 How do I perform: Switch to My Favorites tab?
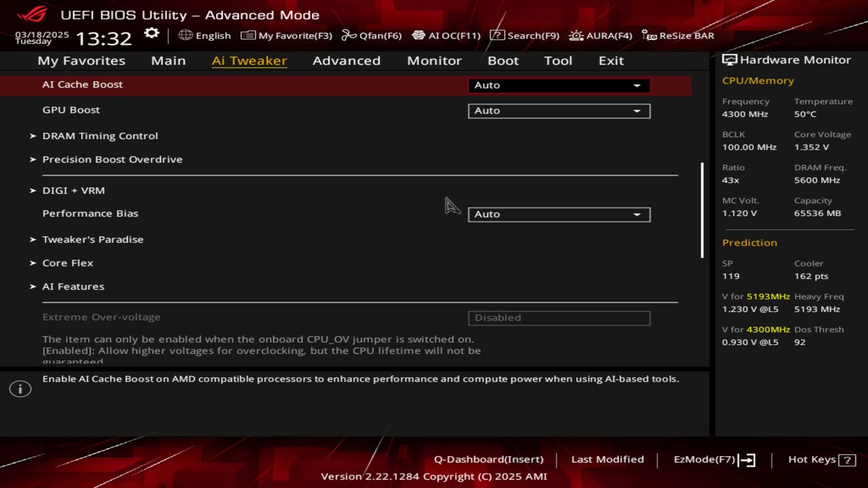click(x=81, y=60)
